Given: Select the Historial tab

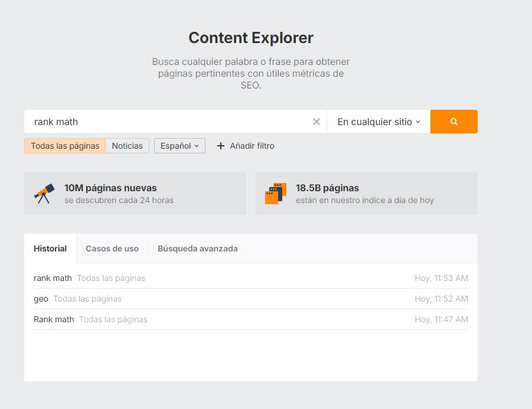Looking at the screenshot, I should (x=50, y=248).
